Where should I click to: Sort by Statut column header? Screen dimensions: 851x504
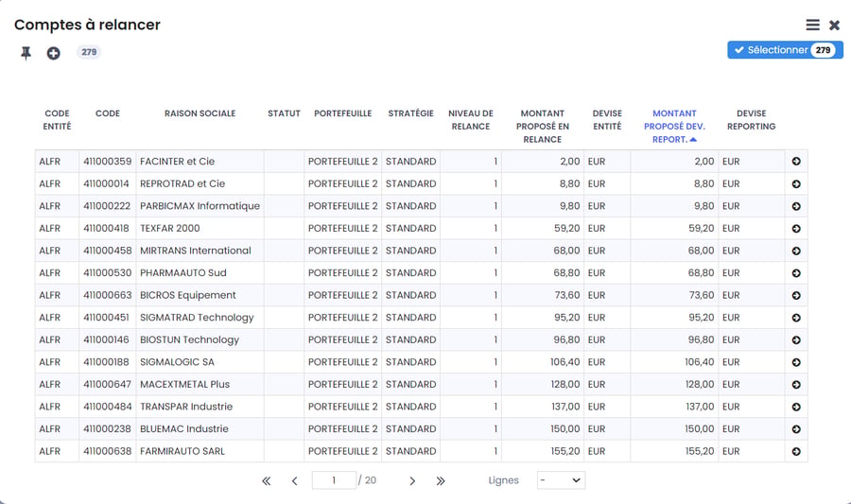(284, 113)
